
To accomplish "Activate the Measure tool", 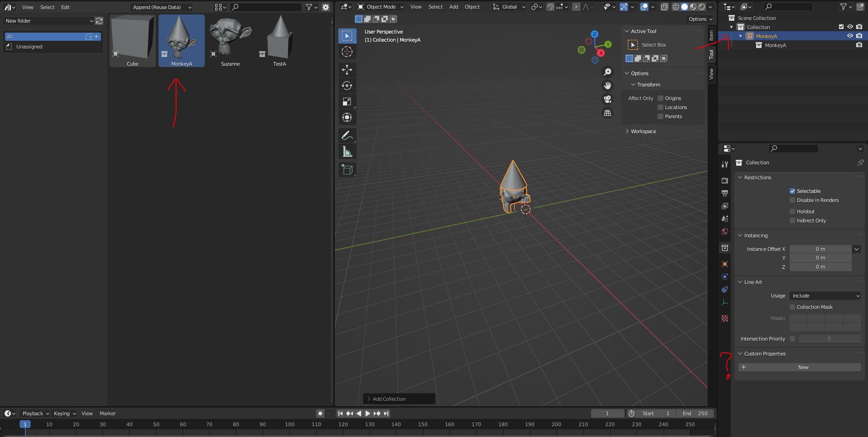I will (347, 152).
